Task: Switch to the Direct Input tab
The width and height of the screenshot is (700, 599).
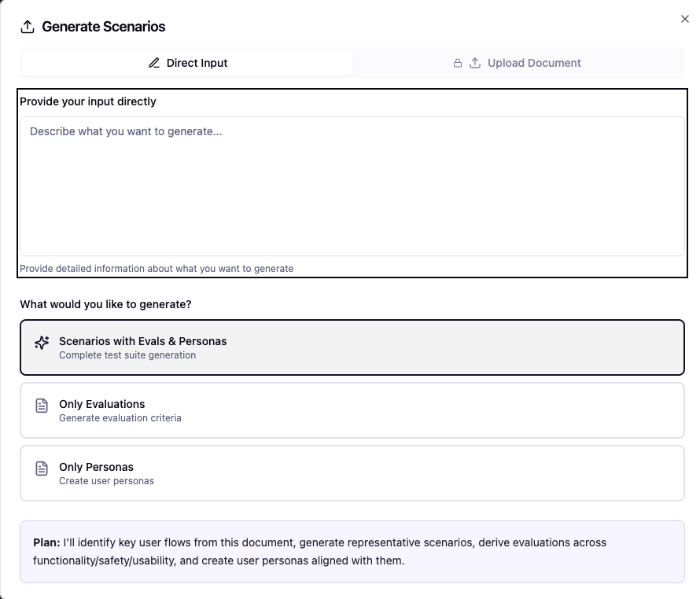Action: 187,63
